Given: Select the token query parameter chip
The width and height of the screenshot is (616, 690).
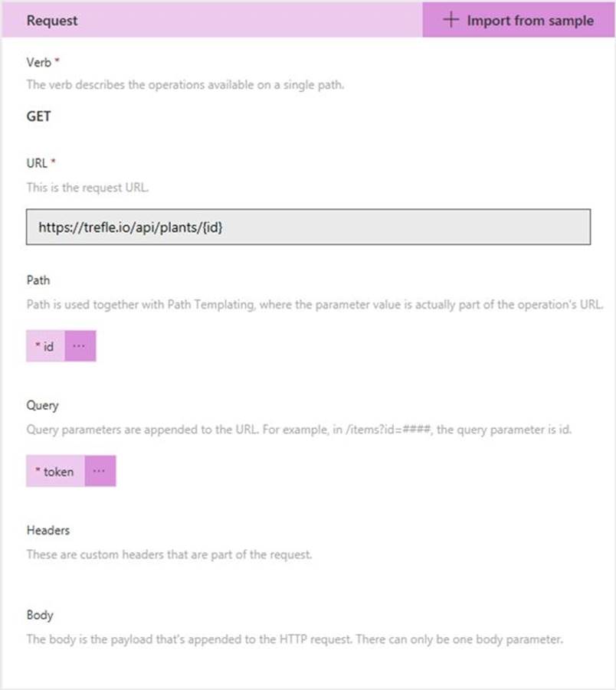Looking at the screenshot, I should [55, 472].
